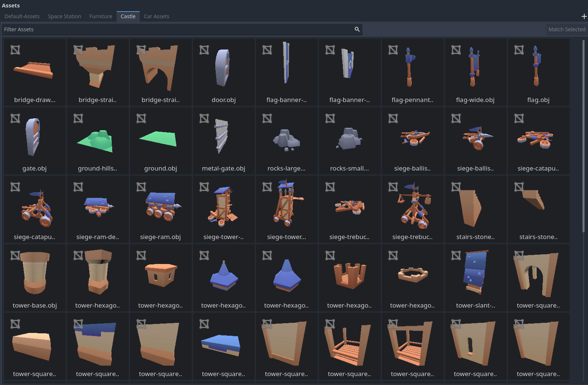Click the ground.obj file name label
Screen dimensions: 588x385
pyautogui.click(x=161, y=168)
